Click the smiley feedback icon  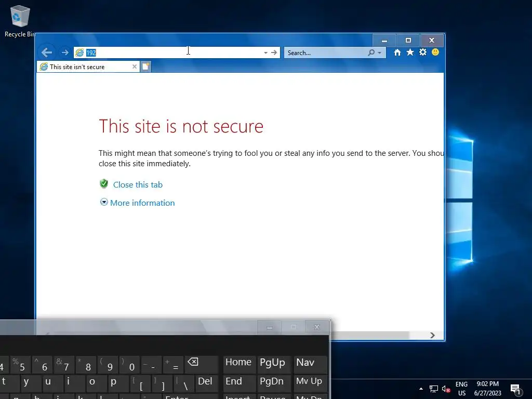pyautogui.click(x=435, y=52)
